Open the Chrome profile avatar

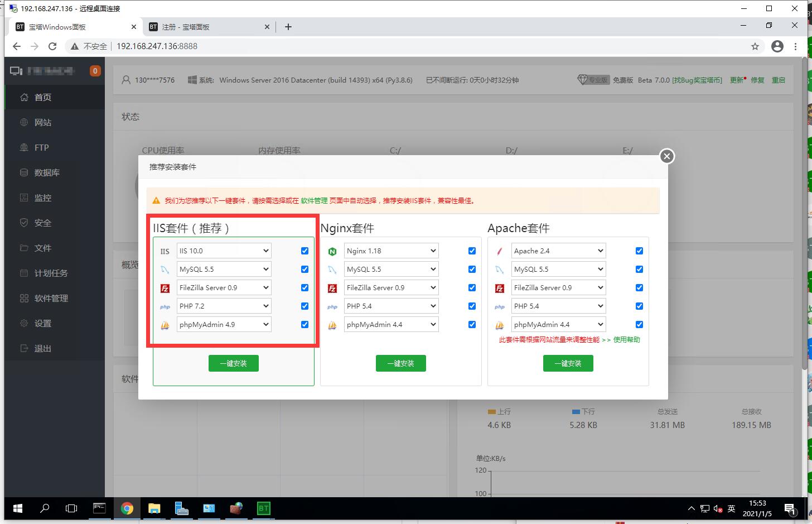(x=777, y=46)
